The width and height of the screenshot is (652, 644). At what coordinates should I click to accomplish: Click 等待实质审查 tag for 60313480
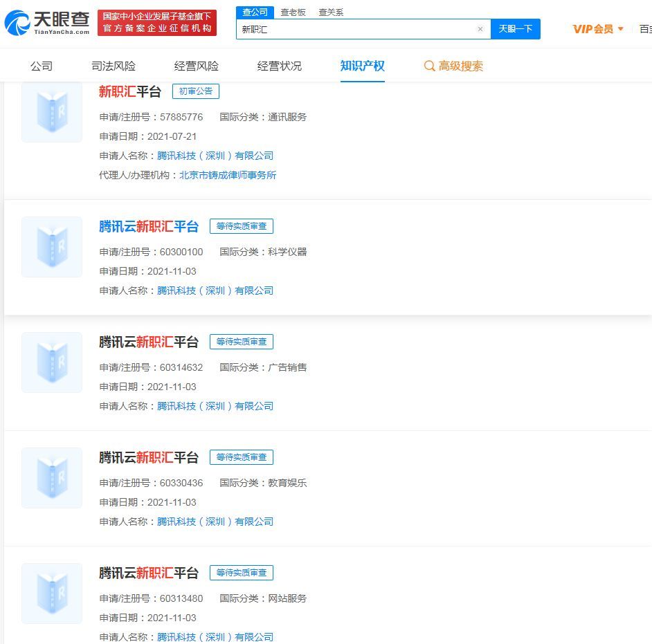[x=241, y=573]
